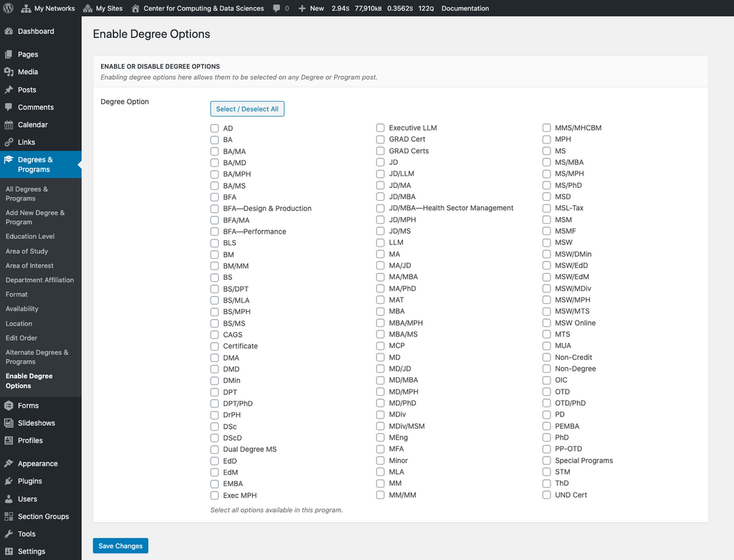The image size is (734, 560).
Task: Click the 122Q query count
Action: [x=426, y=8]
